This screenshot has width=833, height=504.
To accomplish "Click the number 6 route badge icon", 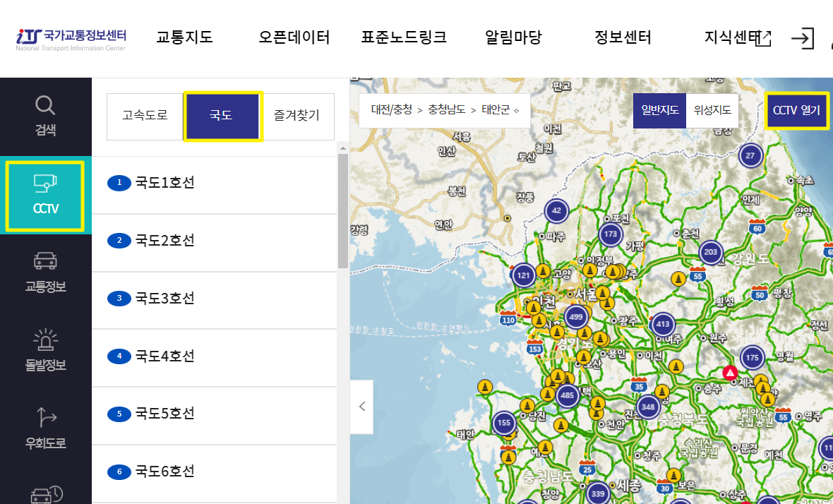I will point(119,472).
